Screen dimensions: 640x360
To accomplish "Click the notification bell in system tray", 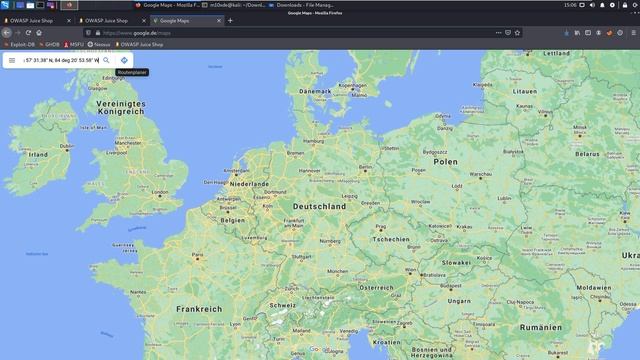I will [602, 5].
